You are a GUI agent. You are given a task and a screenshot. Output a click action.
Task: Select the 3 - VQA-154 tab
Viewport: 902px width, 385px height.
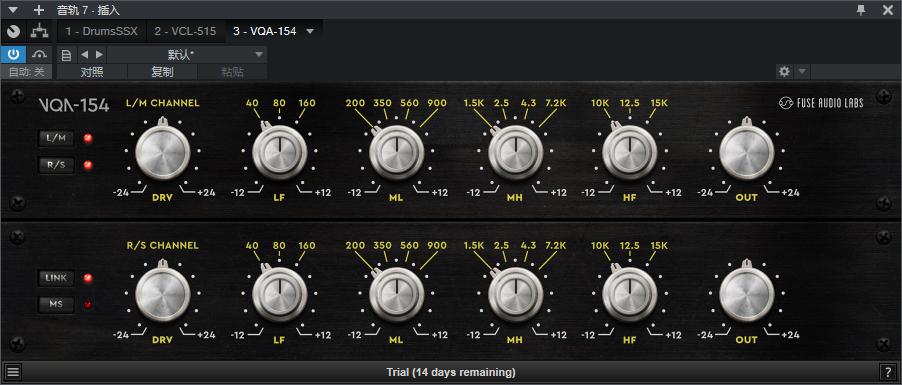(x=265, y=31)
